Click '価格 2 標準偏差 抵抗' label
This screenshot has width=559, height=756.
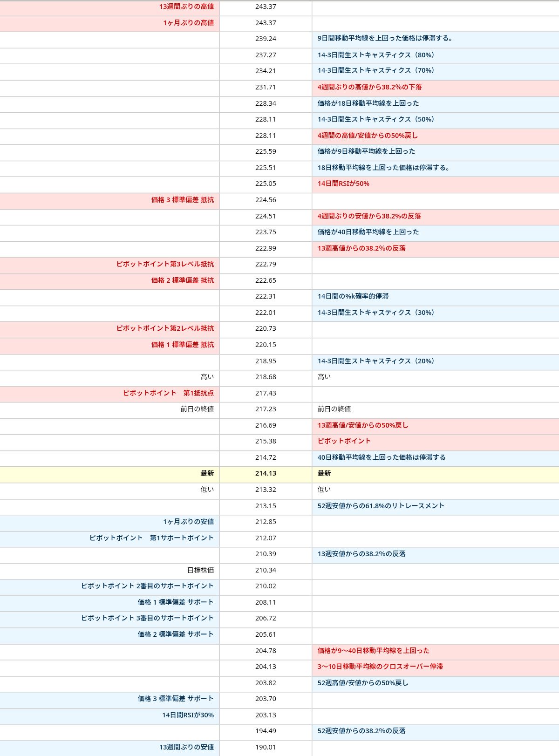(183, 280)
